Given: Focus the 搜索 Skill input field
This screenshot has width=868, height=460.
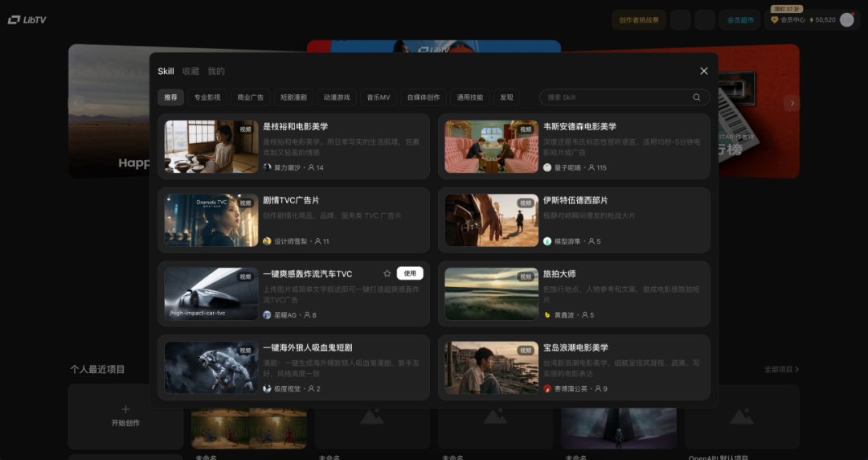Looking at the screenshot, I should (624, 97).
